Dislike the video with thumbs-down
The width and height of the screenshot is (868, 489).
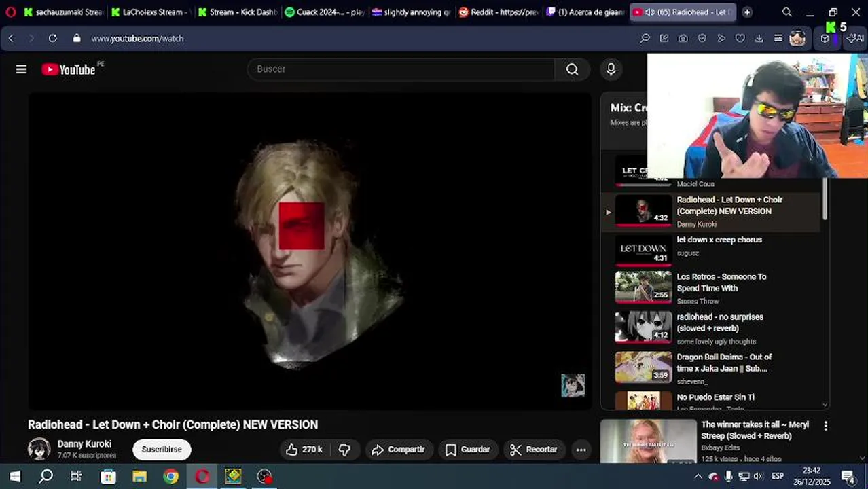(x=344, y=450)
